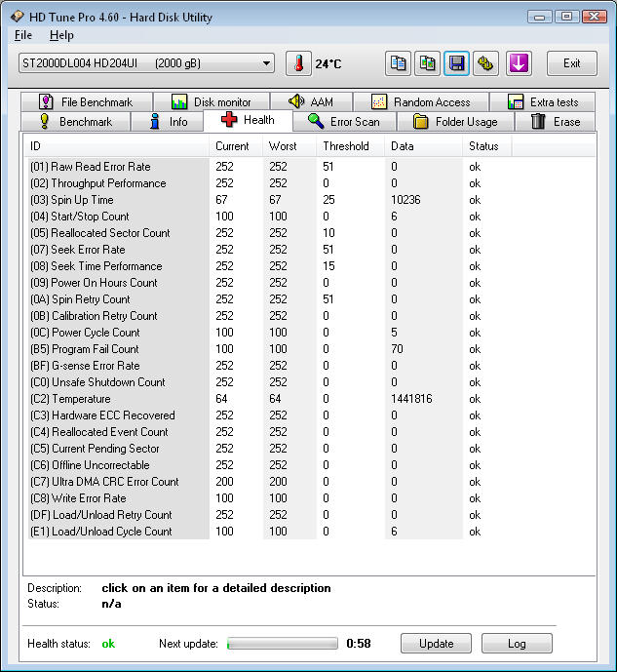Click the temperature thermometer icon
The image size is (617, 672).
tap(298, 63)
